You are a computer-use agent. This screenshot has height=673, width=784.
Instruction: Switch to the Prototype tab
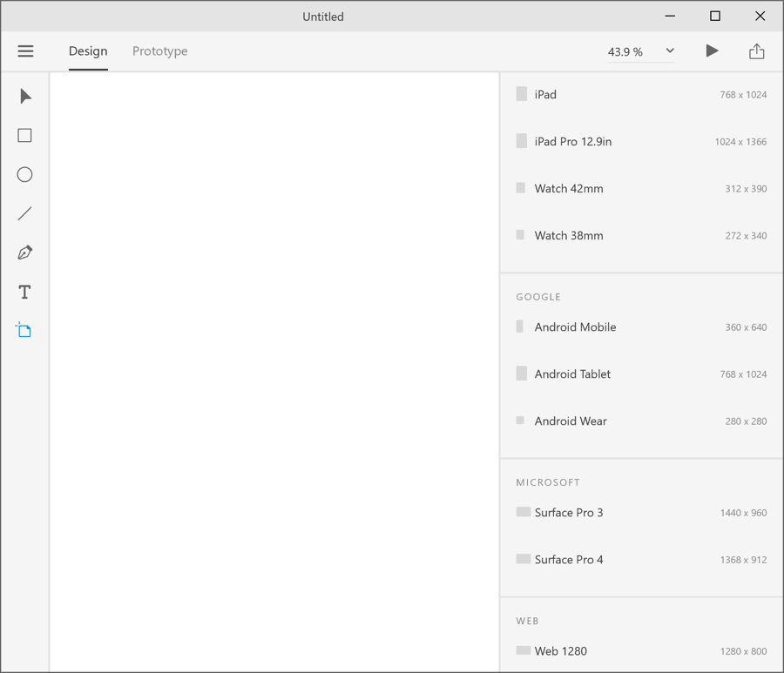(x=159, y=51)
